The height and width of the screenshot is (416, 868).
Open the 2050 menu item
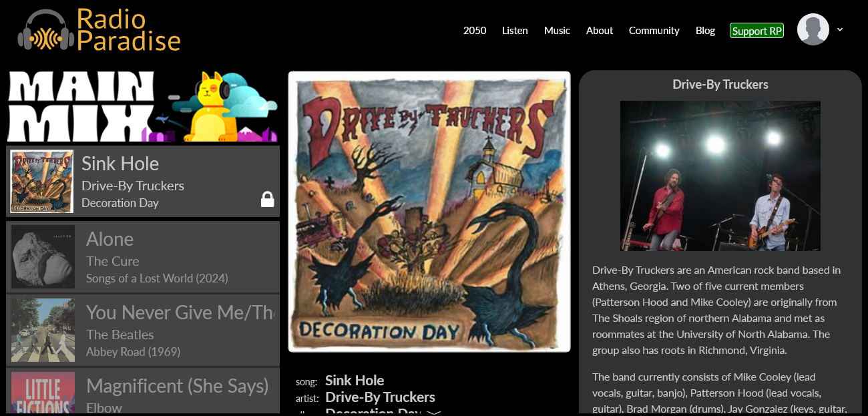475,30
